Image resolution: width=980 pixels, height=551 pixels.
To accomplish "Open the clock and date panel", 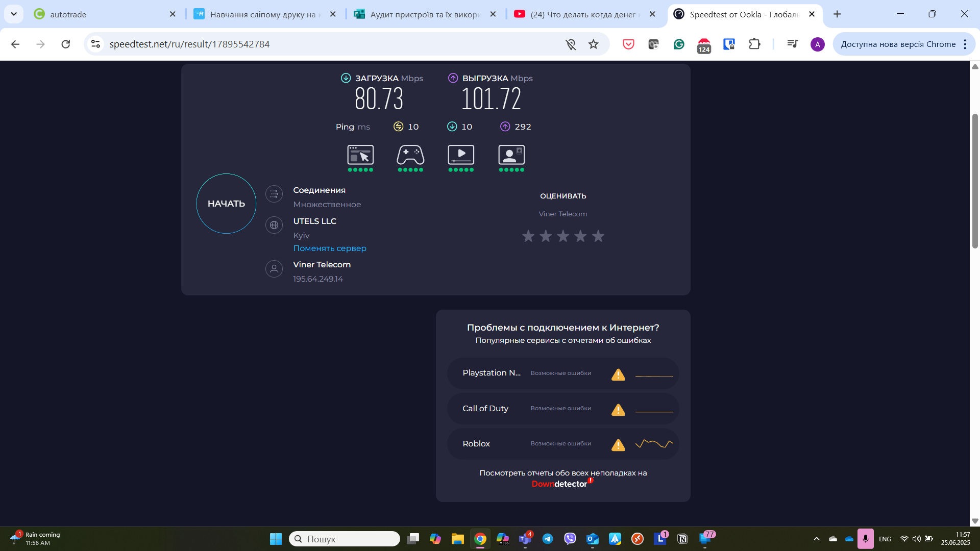I will [x=955, y=539].
